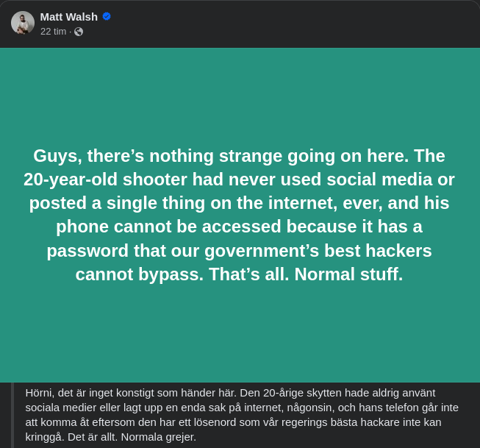The height and width of the screenshot is (448, 480).
Task: Click the empty post header area right of the name
Action: [x=294, y=24]
